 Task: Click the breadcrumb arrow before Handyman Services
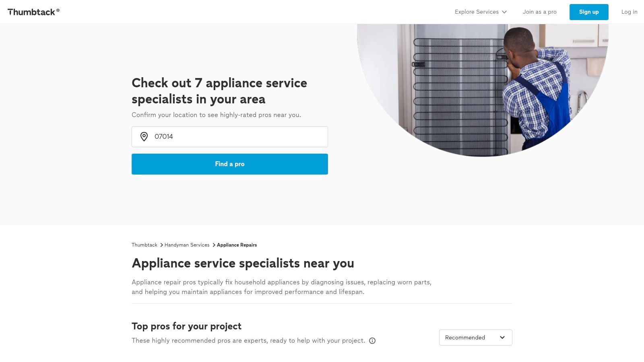tap(161, 245)
